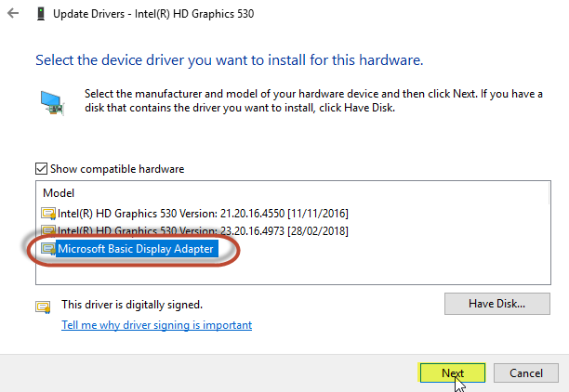Click the digitally signed certificate icon

(x=43, y=307)
